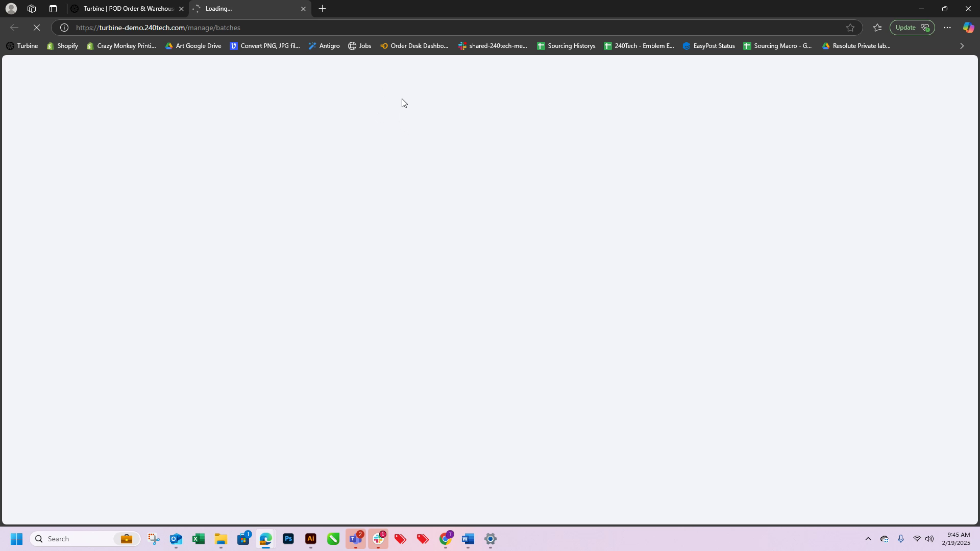This screenshot has width=980, height=551.
Task: Open browser Settings and more menu
Action: click(x=947, y=28)
